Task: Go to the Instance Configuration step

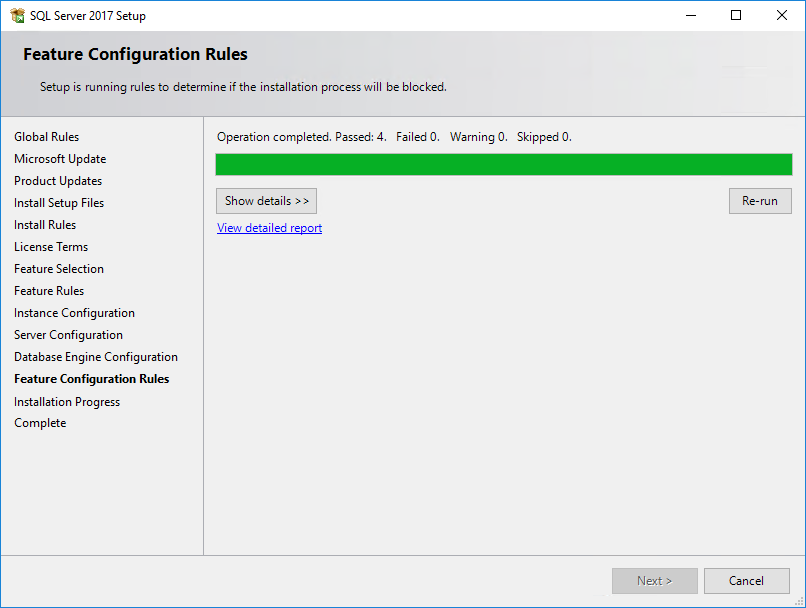Action: (x=75, y=313)
